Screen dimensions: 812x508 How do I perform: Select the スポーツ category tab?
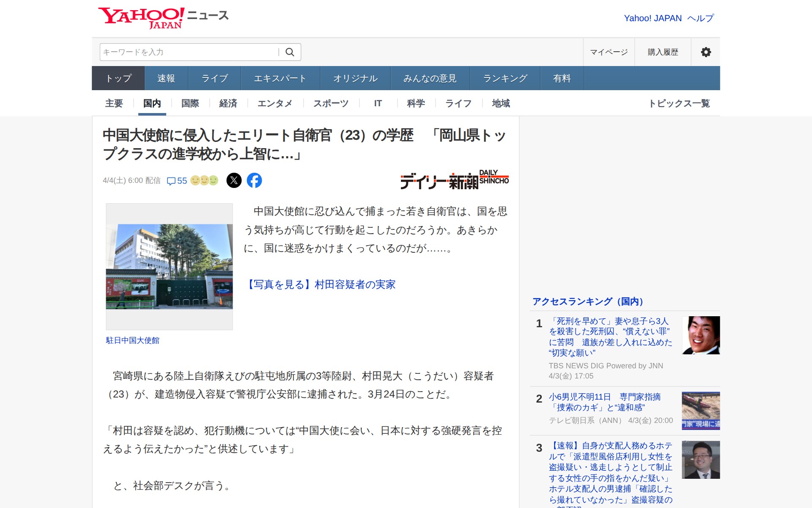click(331, 103)
